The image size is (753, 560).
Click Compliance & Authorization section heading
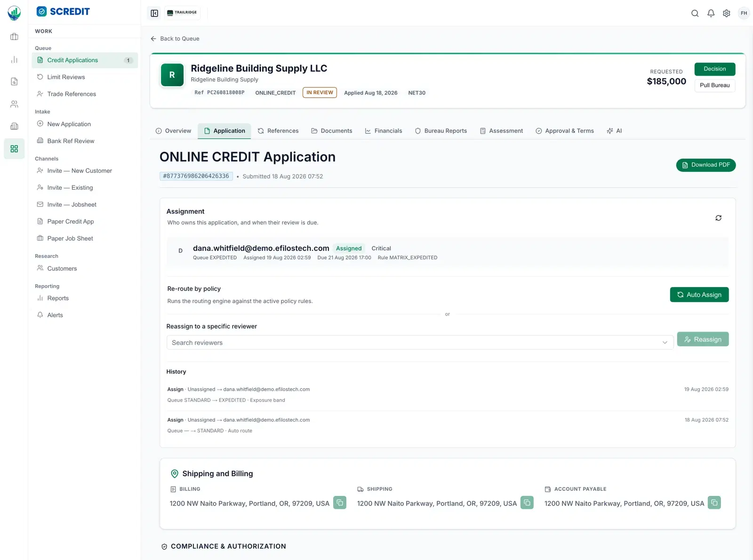(x=228, y=546)
